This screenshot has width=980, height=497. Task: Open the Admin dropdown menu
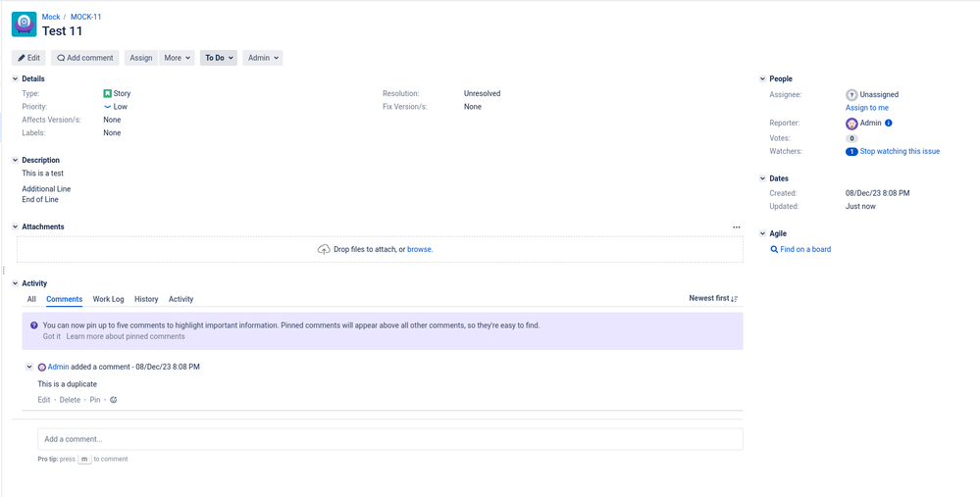(263, 58)
